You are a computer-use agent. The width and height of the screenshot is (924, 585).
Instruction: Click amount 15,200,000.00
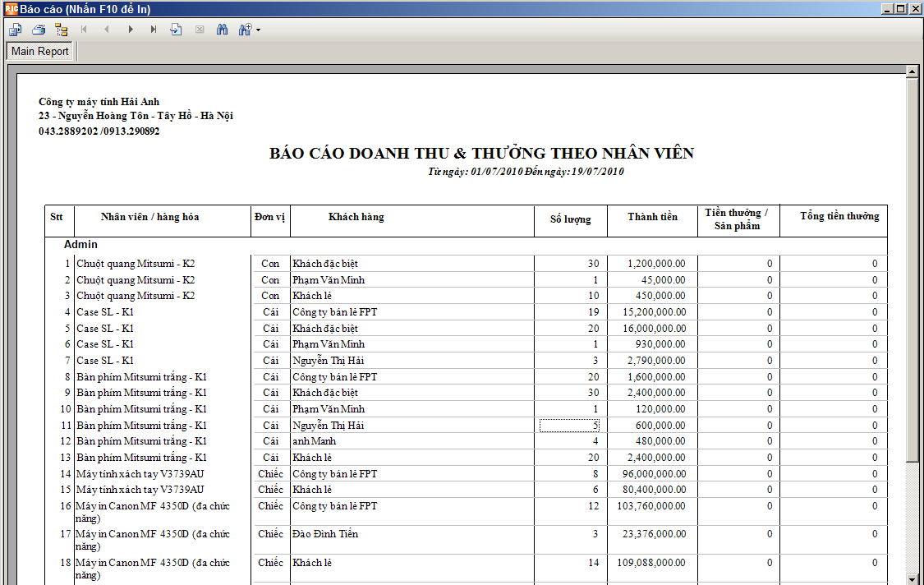tap(654, 312)
